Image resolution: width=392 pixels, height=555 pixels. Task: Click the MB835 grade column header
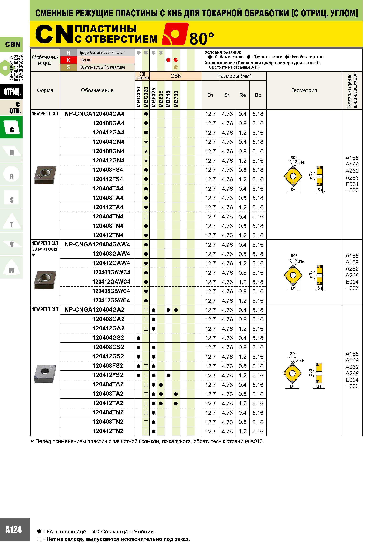point(161,99)
